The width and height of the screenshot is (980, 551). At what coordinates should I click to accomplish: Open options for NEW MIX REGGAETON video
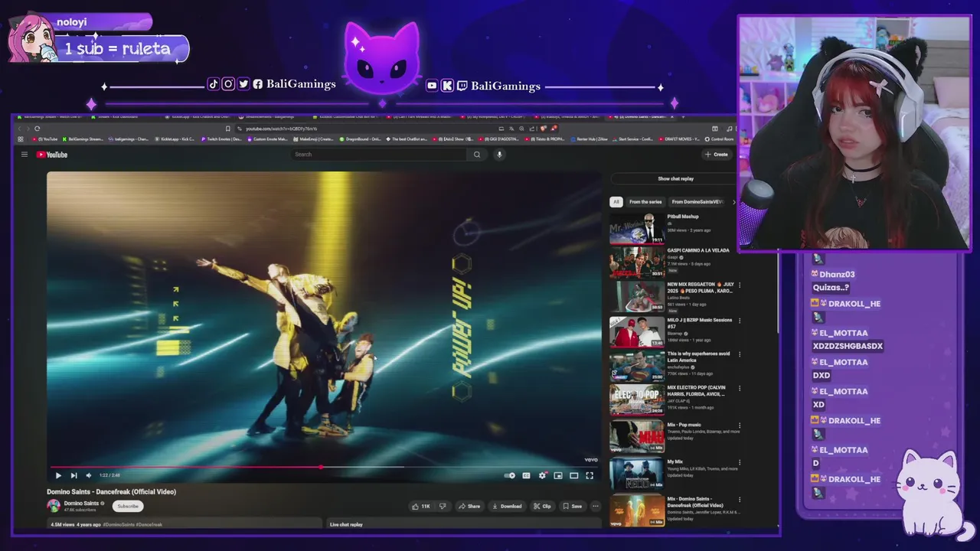coord(740,285)
